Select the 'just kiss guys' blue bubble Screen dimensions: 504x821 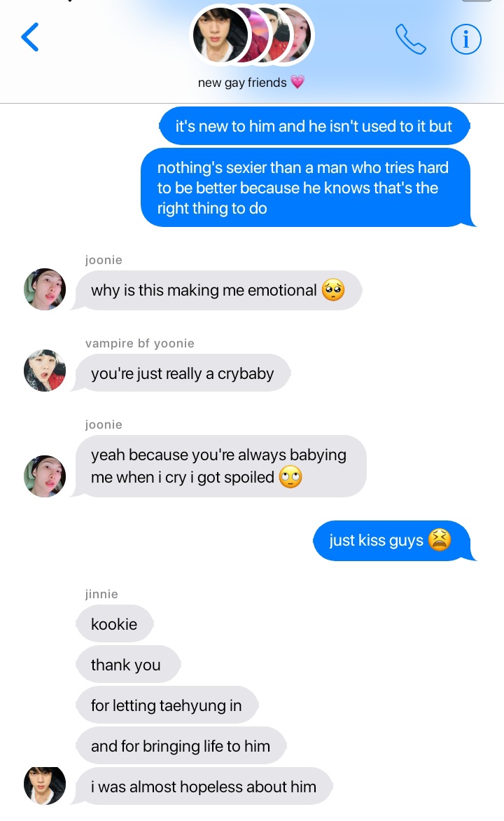point(391,540)
